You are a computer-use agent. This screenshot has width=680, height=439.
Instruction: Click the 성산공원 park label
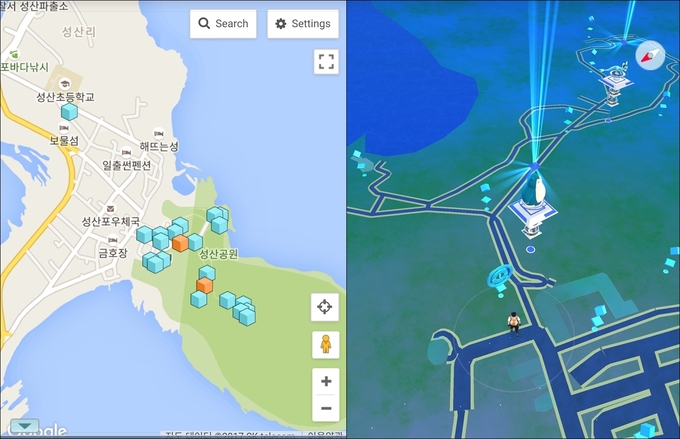218,254
